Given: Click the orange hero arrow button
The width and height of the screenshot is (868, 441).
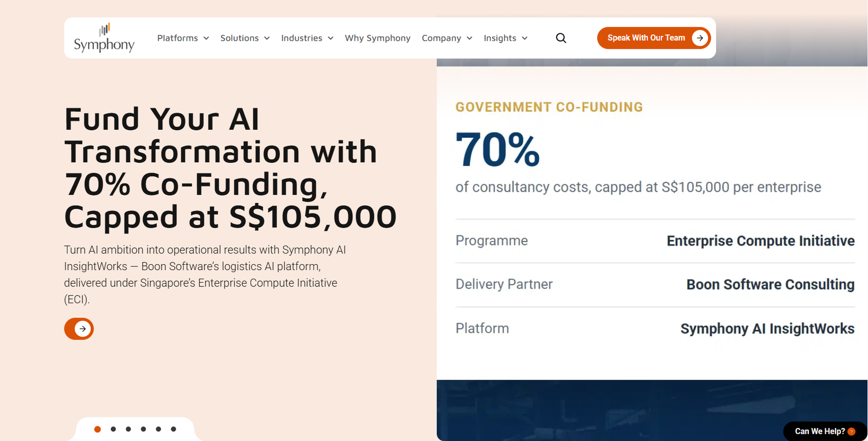Looking at the screenshot, I should point(79,329).
